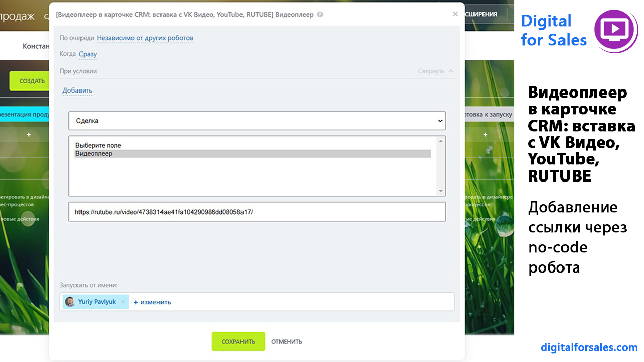Viewport: 644px width, 362px height.
Task: Click Yuriy Pavlyuk's avatar picture
Action: pyautogui.click(x=70, y=302)
